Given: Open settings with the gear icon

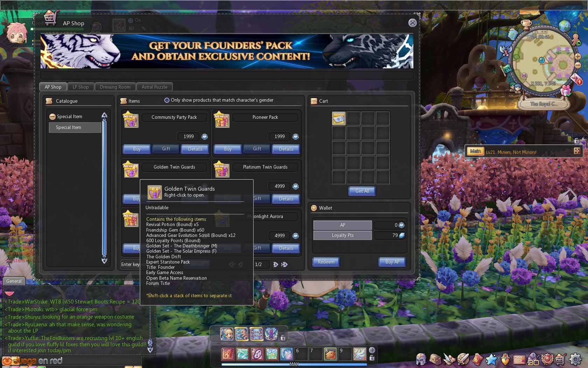Looking at the screenshot, I should click(575, 359).
